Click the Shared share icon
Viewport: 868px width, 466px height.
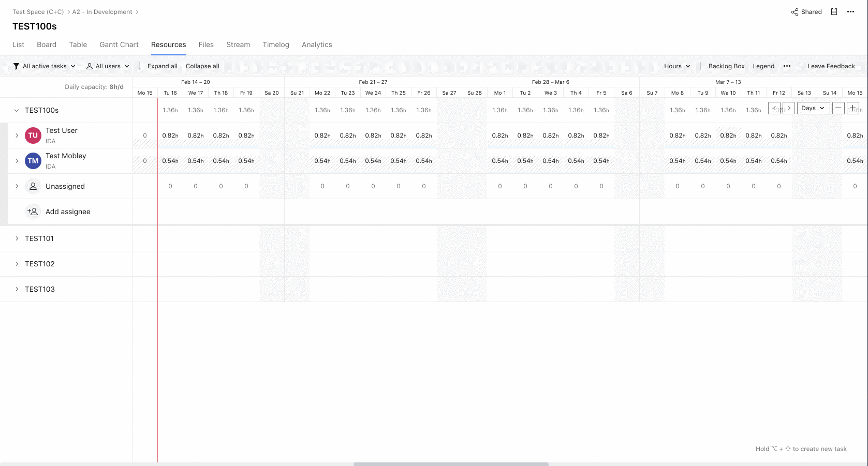click(x=795, y=12)
